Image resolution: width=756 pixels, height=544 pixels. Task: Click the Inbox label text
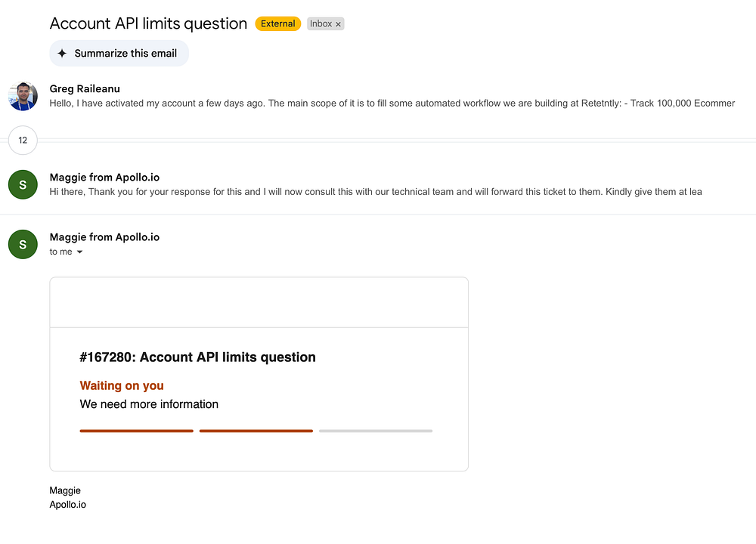click(x=321, y=24)
